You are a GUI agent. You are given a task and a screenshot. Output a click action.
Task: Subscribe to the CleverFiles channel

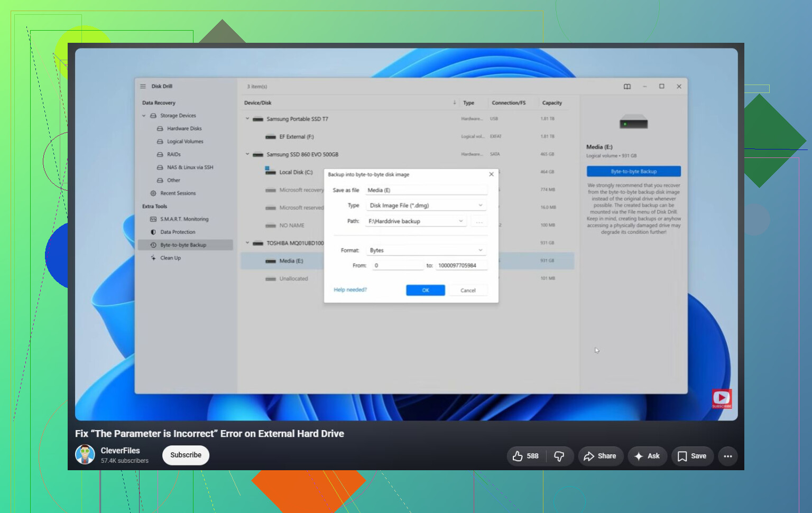pos(186,455)
